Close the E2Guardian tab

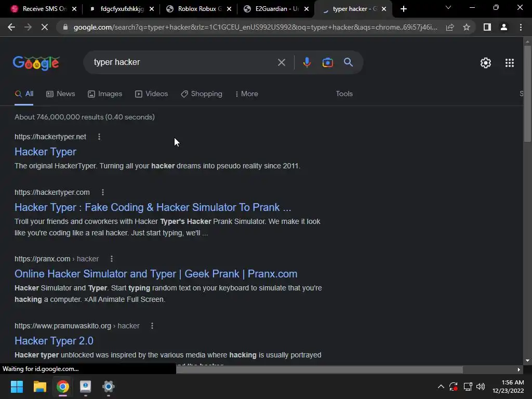(307, 9)
